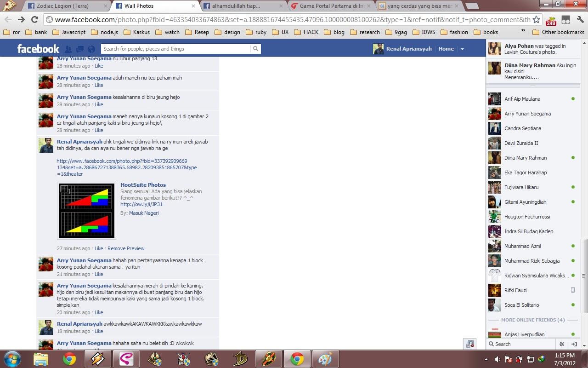The image size is (588, 368).
Task: Switch to the Zodiac Legion (Terra) tab
Action: coord(62,6)
